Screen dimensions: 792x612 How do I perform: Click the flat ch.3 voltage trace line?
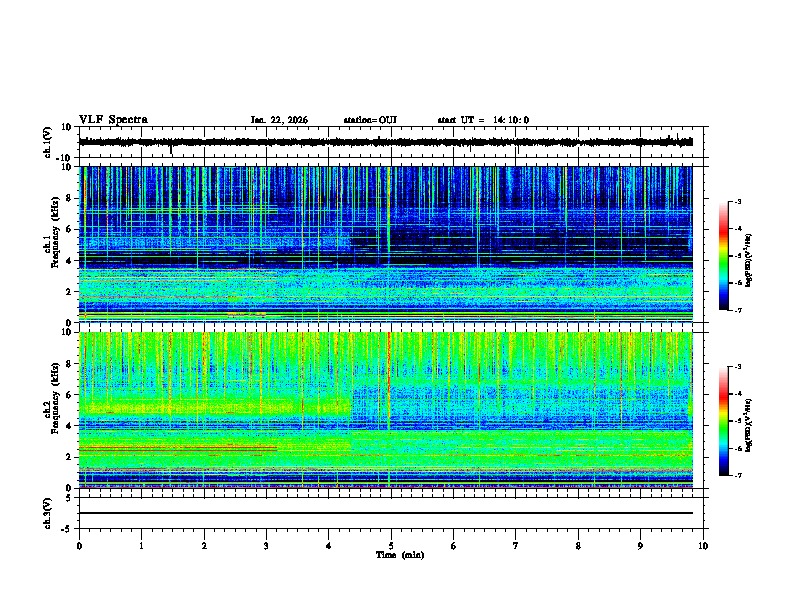coord(386,513)
